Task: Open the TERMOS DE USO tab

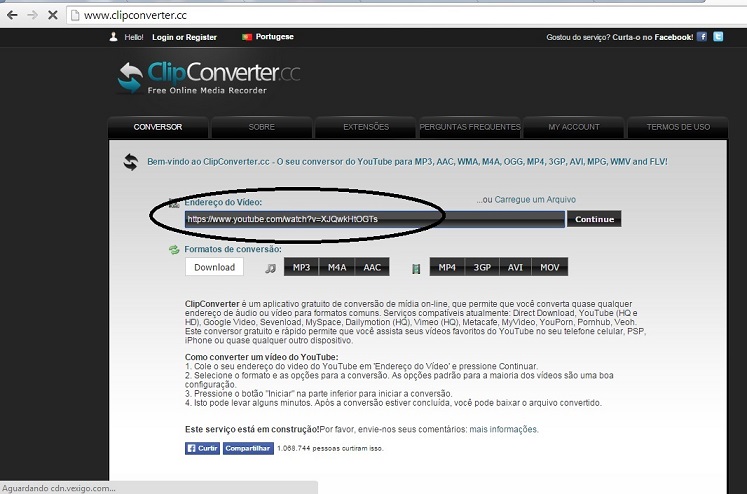Action: tap(678, 127)
